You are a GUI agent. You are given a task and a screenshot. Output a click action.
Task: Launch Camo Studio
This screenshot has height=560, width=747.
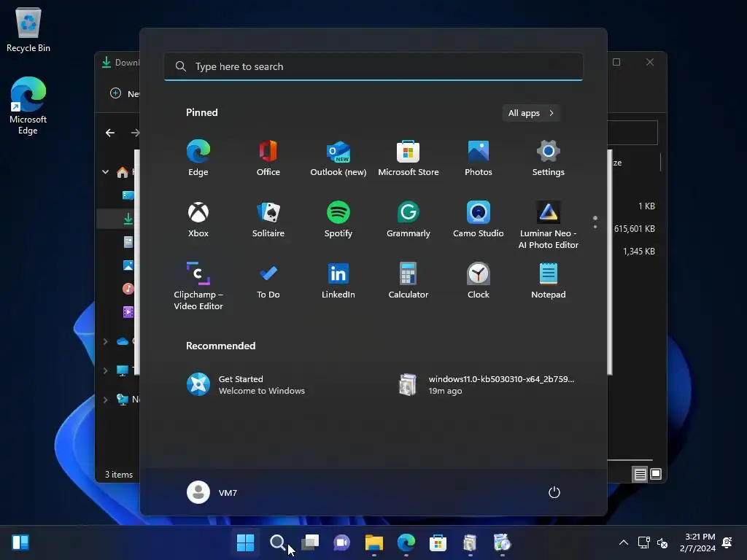click(479, 219)
